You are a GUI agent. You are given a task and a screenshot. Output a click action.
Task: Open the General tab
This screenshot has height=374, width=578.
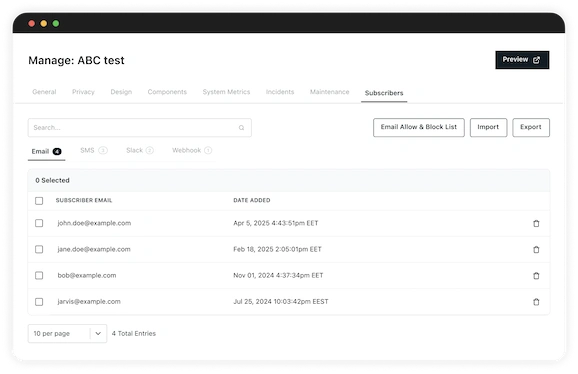pyautogui.click(x=44, y=92)
